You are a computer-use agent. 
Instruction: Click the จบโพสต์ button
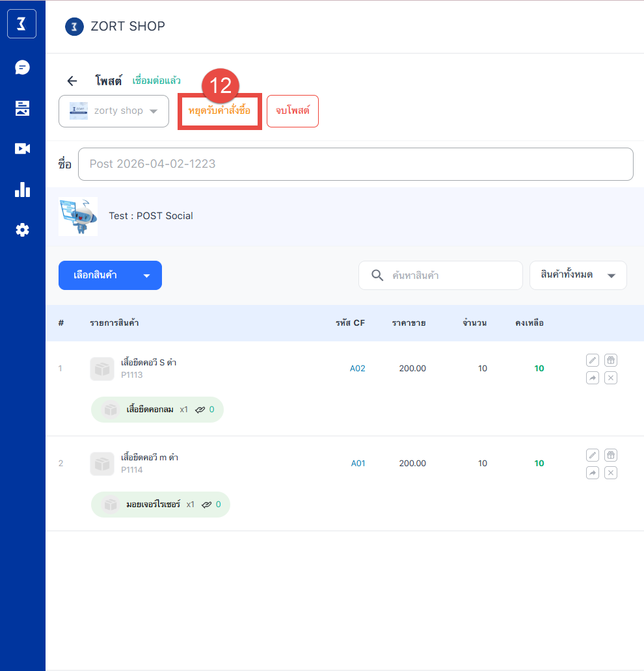pyautogui.click(x=292, y=111)
